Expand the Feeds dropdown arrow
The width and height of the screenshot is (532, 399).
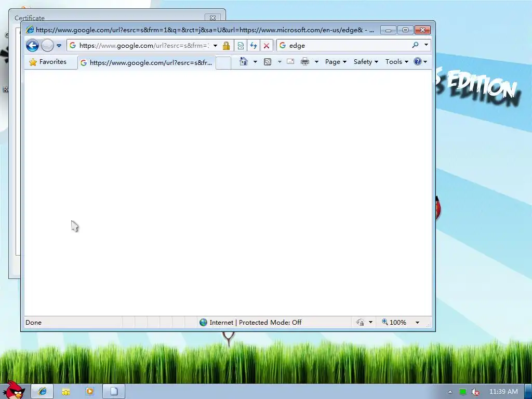(280, 62)
